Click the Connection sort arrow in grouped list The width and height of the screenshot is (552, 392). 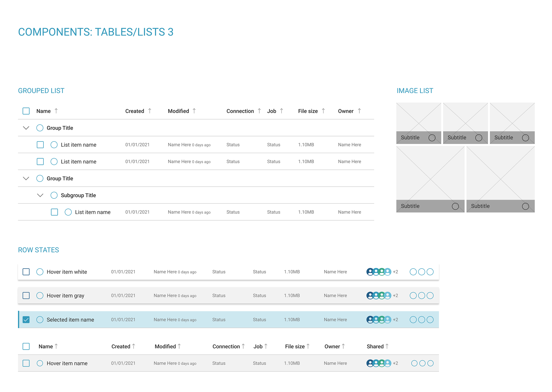click(259, 111)
